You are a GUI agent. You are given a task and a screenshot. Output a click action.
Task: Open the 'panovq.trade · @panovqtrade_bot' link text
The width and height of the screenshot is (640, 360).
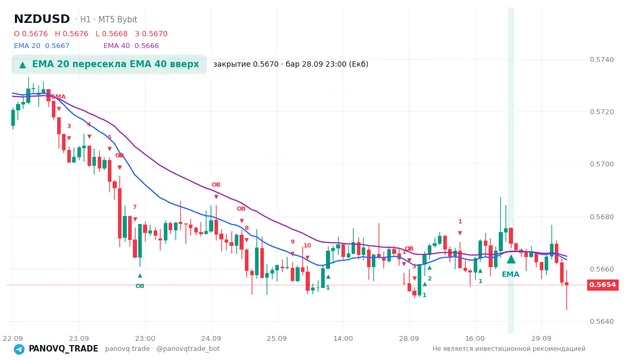click(162, 349)
